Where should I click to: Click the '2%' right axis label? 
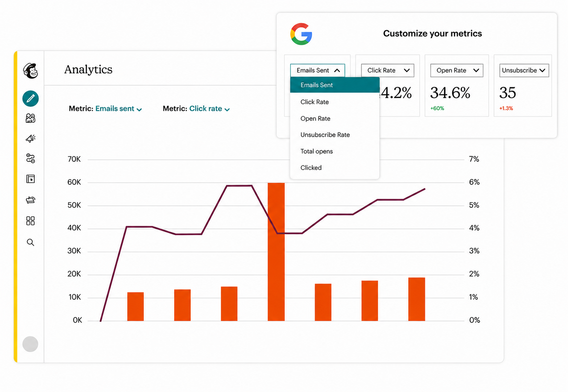[474, 274]
